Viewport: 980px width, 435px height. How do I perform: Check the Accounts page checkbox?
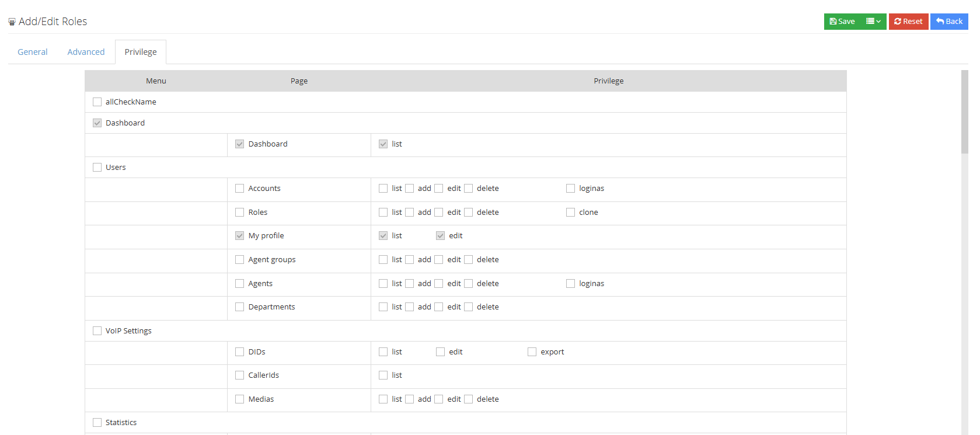pos(239,189)
